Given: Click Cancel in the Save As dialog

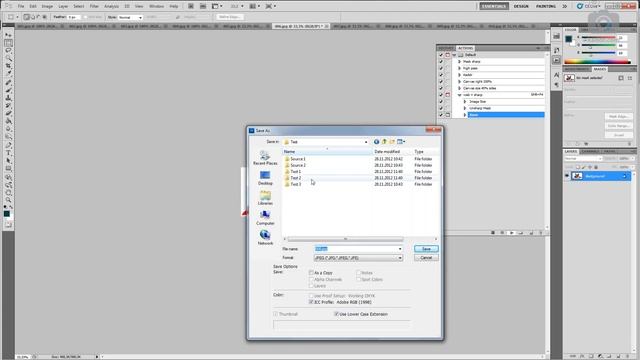Looking at the screenshot, I should coord(426,258).
